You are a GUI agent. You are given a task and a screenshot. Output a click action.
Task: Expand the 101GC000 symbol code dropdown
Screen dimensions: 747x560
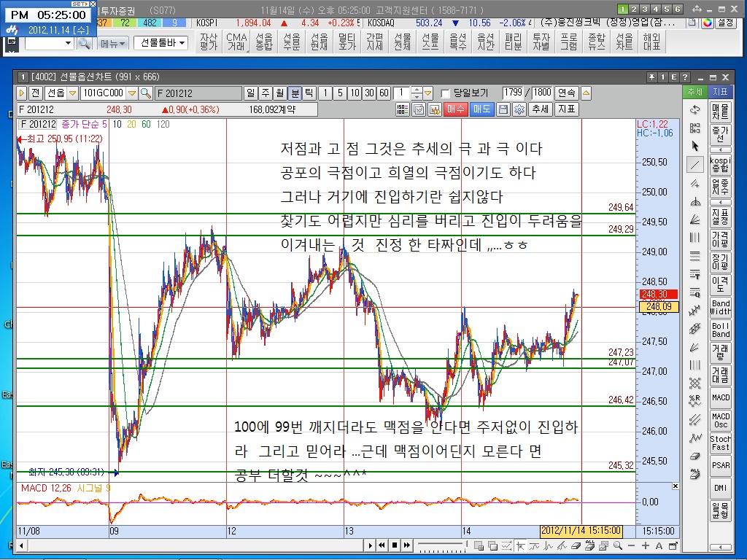pos(132,93)
